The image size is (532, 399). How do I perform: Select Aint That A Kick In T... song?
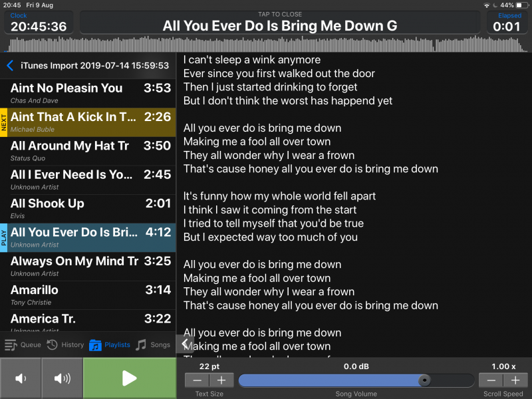click(x=88, y=122)
